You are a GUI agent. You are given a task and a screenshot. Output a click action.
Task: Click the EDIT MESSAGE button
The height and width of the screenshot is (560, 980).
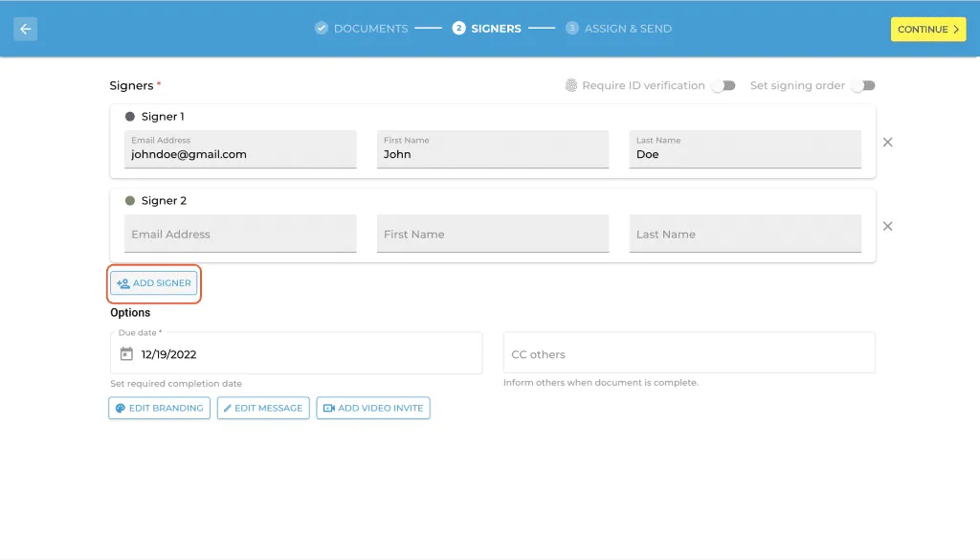tap(263, 408)
